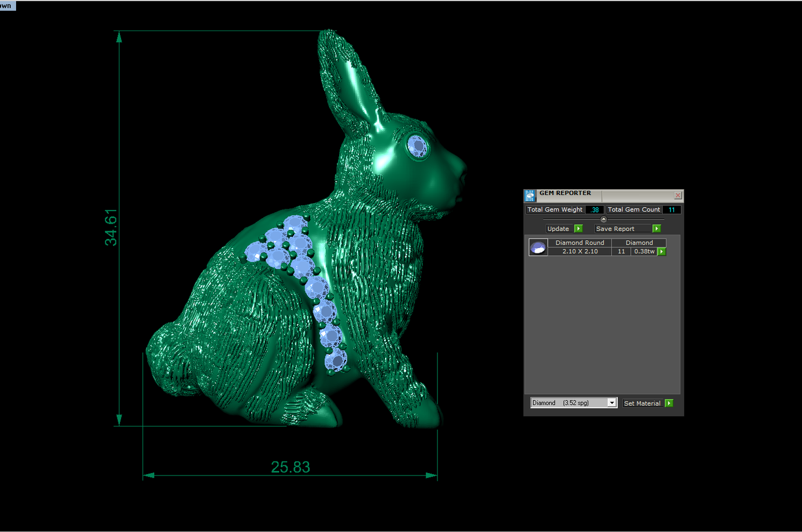
Task: Click the Total Gem Count value field
Action: point(672,210)
